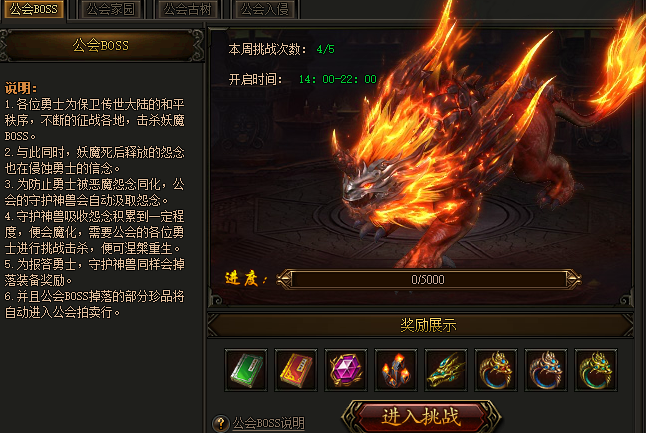Image resolution: width=646 pixels, height=433 pixels.
Task: Click the 公会BOSS header in left panel
Action: [x=101, y=45]
